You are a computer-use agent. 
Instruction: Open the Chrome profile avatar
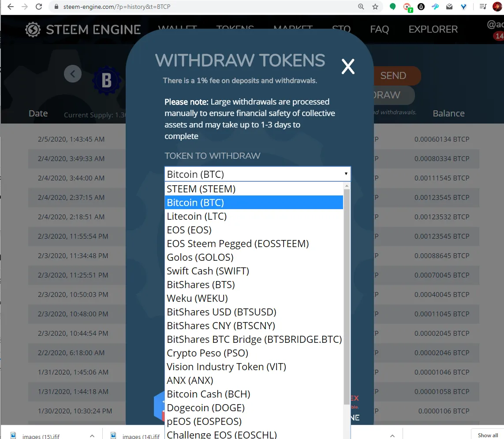497,7
